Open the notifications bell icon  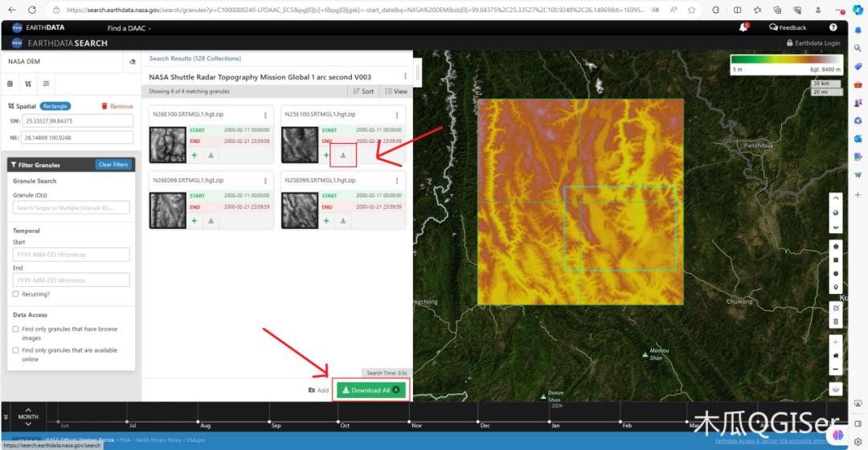[x=743, y=27]
